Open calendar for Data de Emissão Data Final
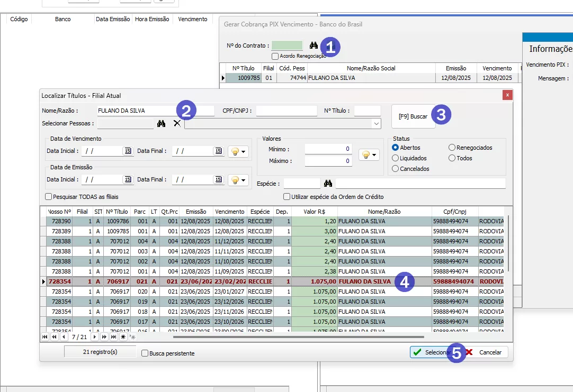 tap(218, 180)
